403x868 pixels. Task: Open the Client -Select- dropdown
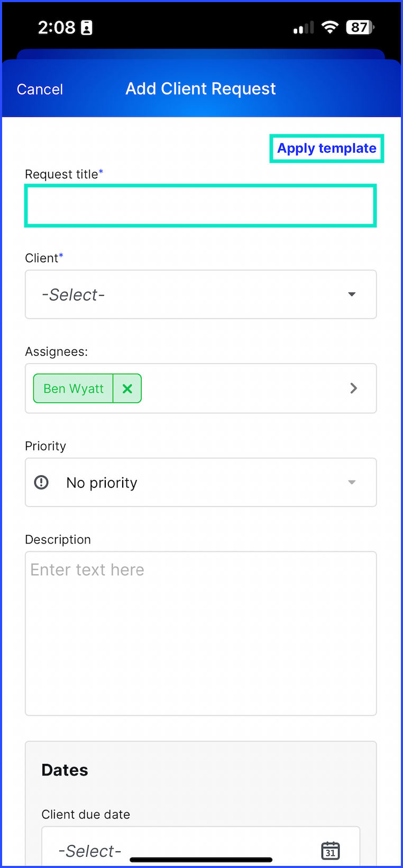201,294
